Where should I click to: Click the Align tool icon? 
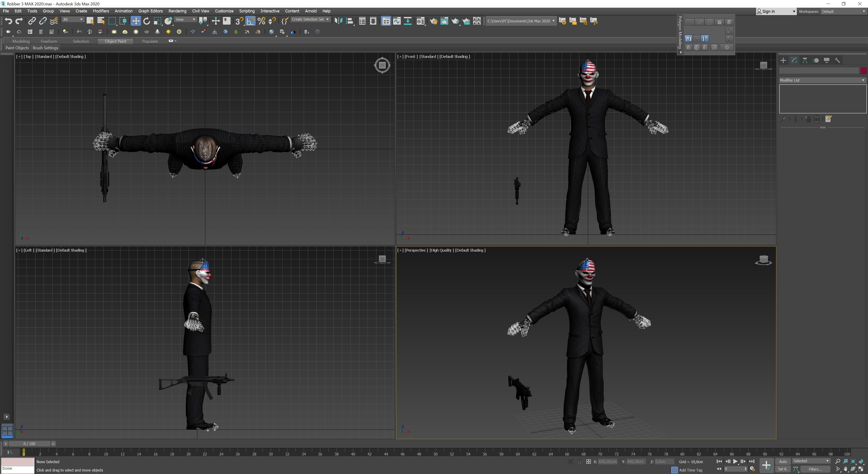click(349, 21)
